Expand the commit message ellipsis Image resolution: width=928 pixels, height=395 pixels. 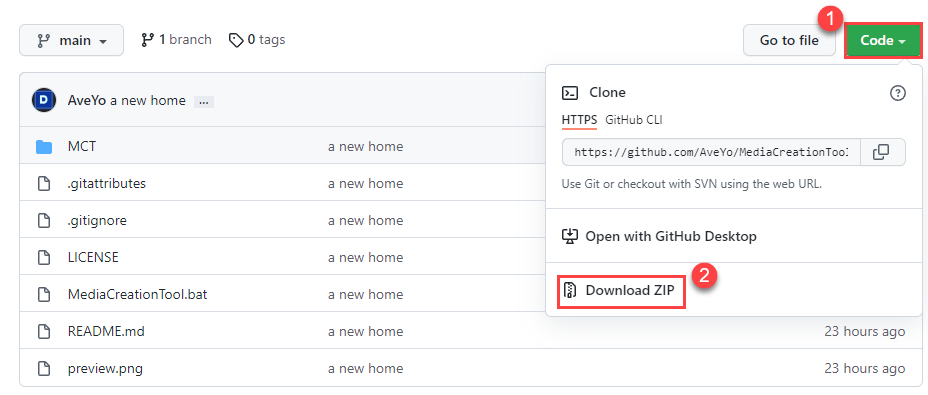pyautogui.click(x=204, y=102)
